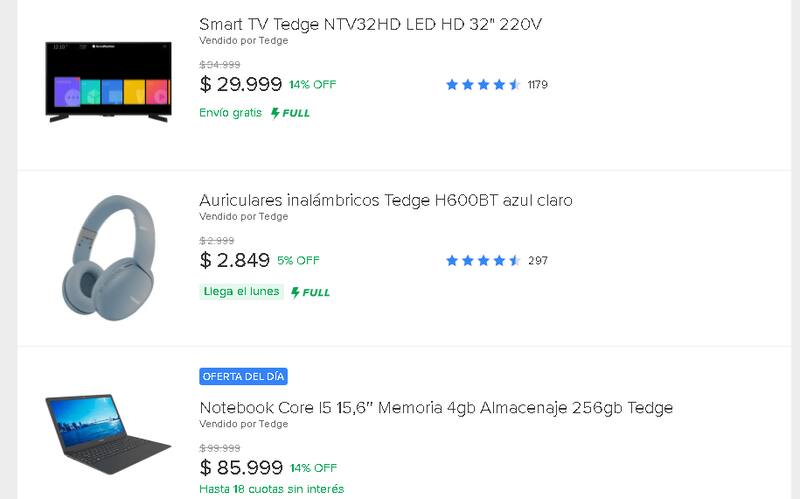Click the $ 2.849 headphones price

pyautogui.click(x=235, y=261)
